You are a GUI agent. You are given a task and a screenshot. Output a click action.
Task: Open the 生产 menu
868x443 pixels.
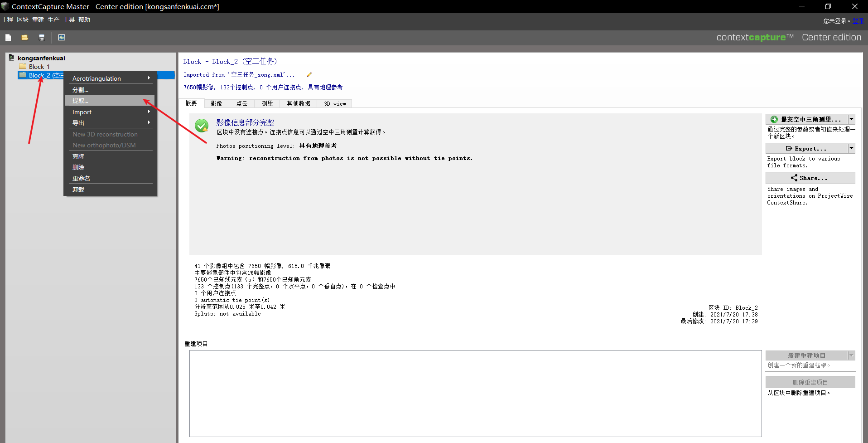click(53, 19)
